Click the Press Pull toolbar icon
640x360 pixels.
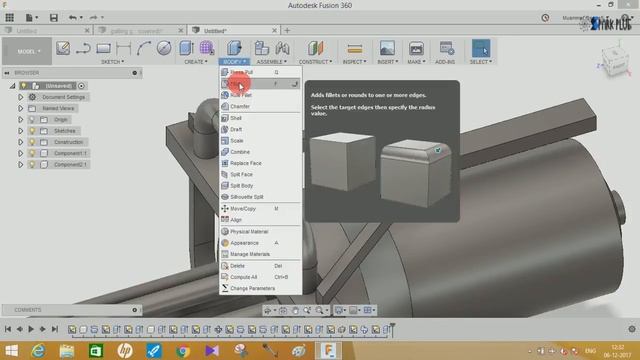tap(234, 48)
